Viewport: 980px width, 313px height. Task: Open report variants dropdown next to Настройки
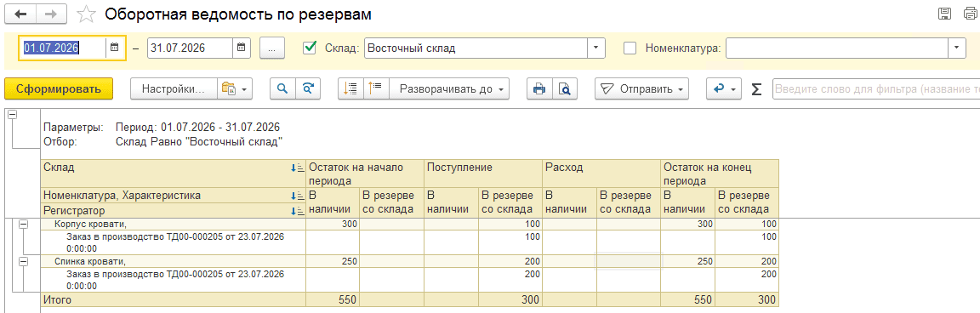235,88
